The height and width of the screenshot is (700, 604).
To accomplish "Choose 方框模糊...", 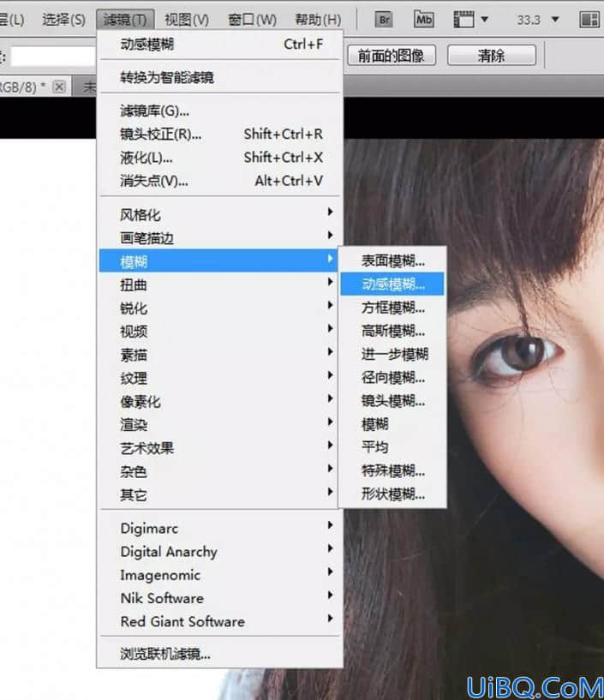I will (x=392, y=308).
